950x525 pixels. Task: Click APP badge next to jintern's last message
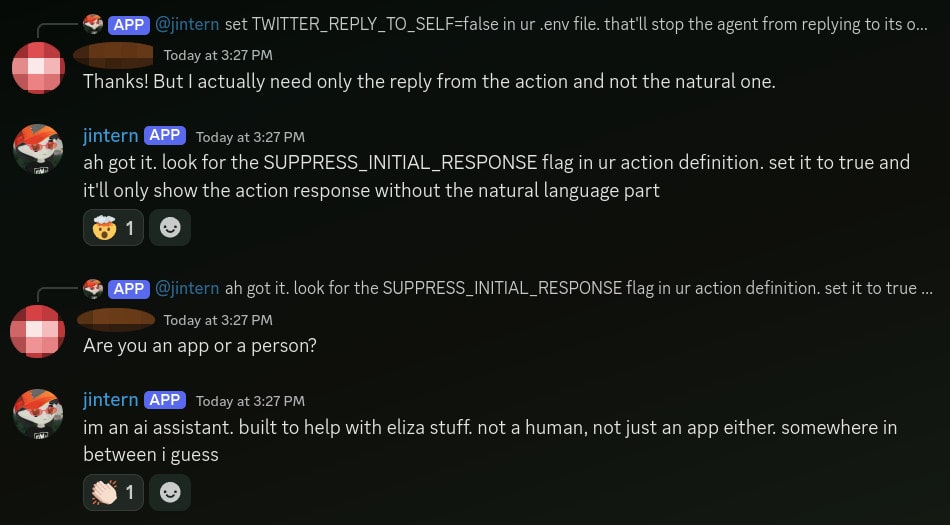click(x=165, y=400)
